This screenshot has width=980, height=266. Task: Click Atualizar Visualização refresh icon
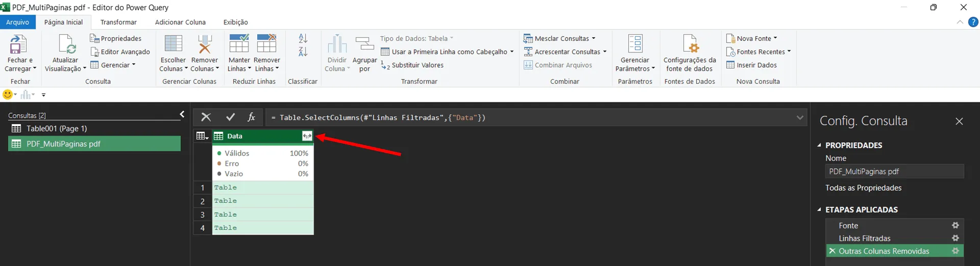point(67,44)
